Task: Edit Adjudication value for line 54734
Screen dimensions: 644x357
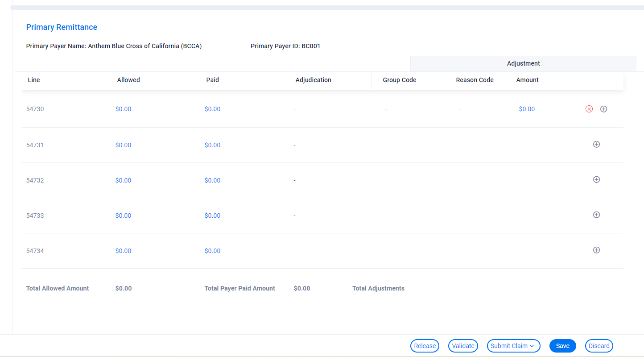Action: (295, 251)
